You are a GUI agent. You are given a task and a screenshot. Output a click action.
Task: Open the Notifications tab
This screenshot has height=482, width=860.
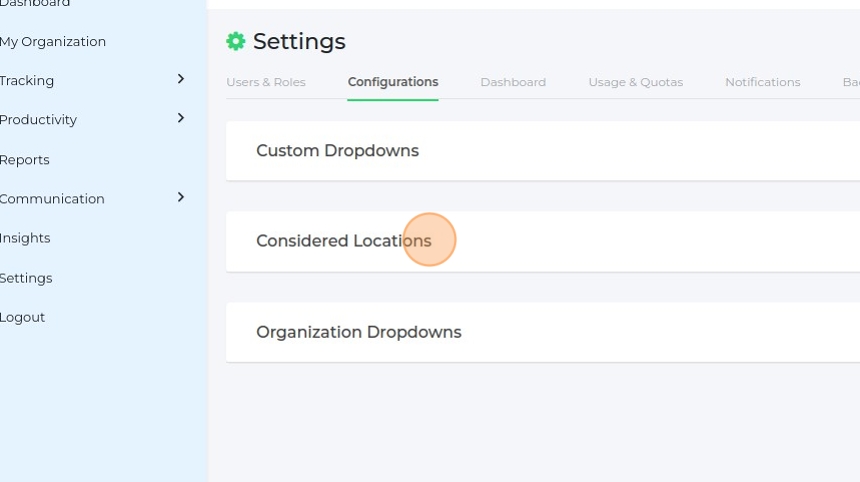coord(763,82)
